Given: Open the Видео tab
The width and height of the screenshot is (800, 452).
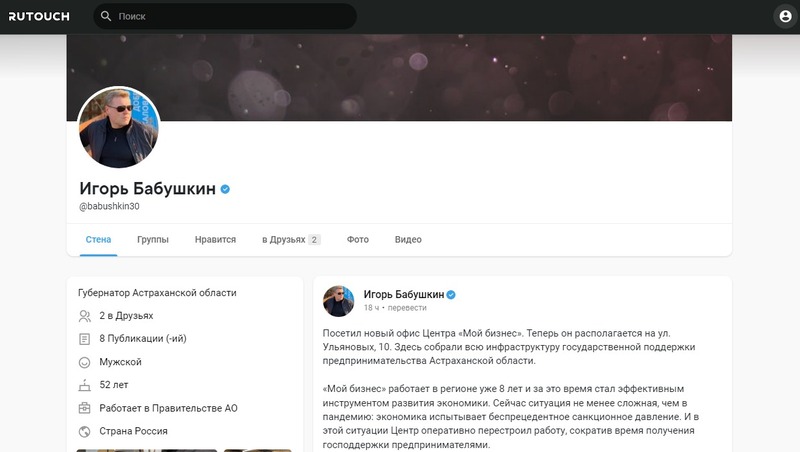Looking at the screenshot, I should (x=408, y=240).
